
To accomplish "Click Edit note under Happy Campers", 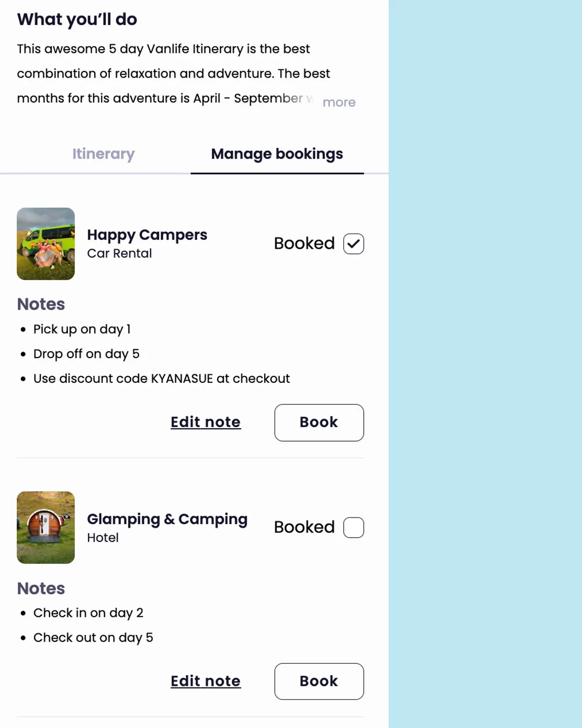I will (205, 422).
